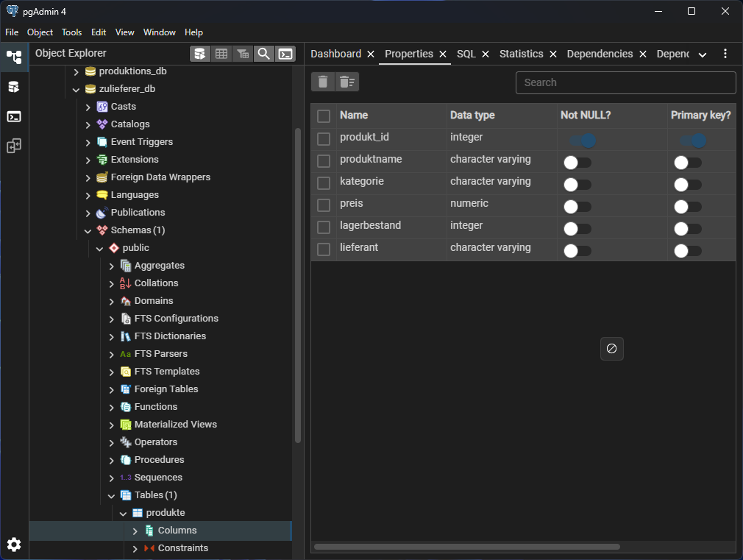Close the Dashboard tab
This screenshot has height=560, width=743.
tap(371, 54)
